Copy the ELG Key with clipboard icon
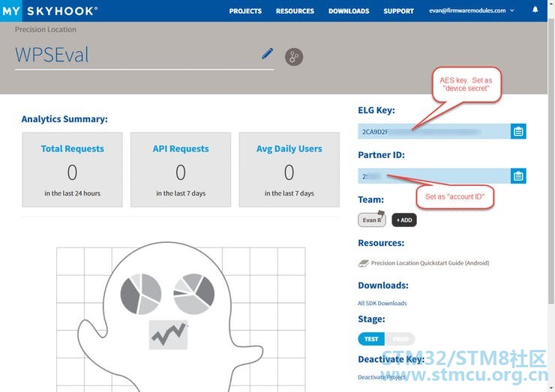 click(518, 131)
